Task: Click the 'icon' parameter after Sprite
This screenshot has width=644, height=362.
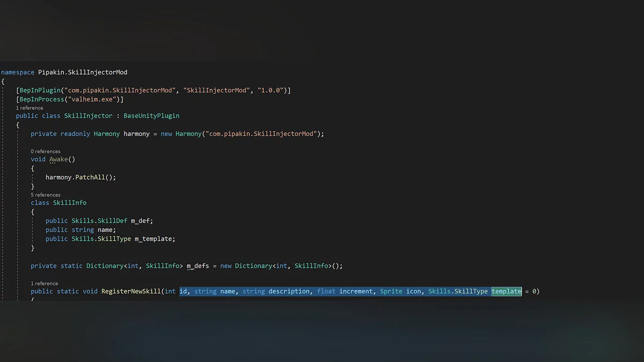Action: [413, 291]
